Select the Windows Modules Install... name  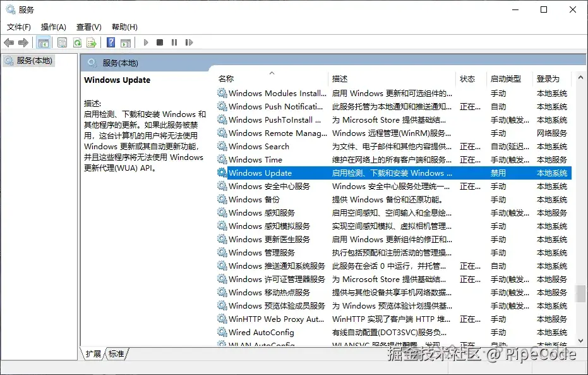(277, 93)
